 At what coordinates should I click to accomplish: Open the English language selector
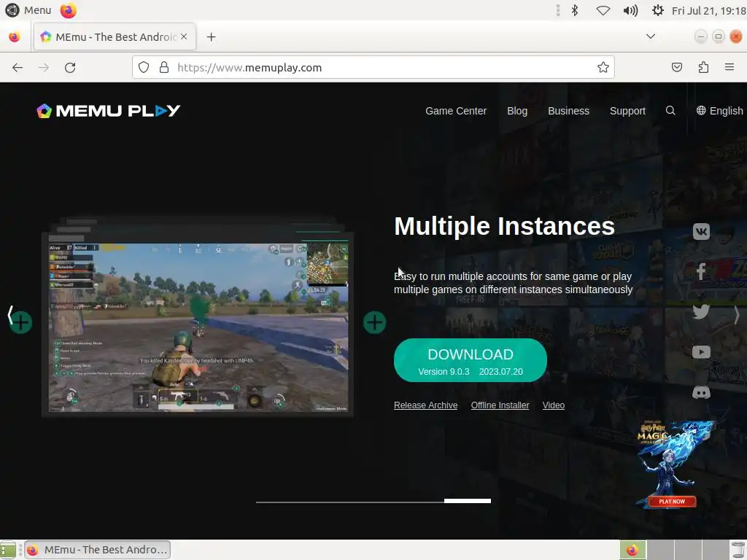[720, 111]
